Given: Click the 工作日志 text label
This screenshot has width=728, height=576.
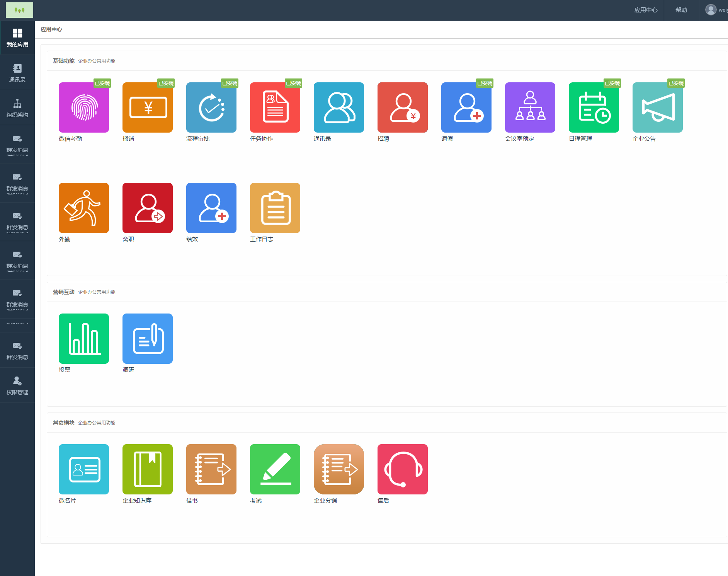Looking at the screenshot, I should point(262,239).
